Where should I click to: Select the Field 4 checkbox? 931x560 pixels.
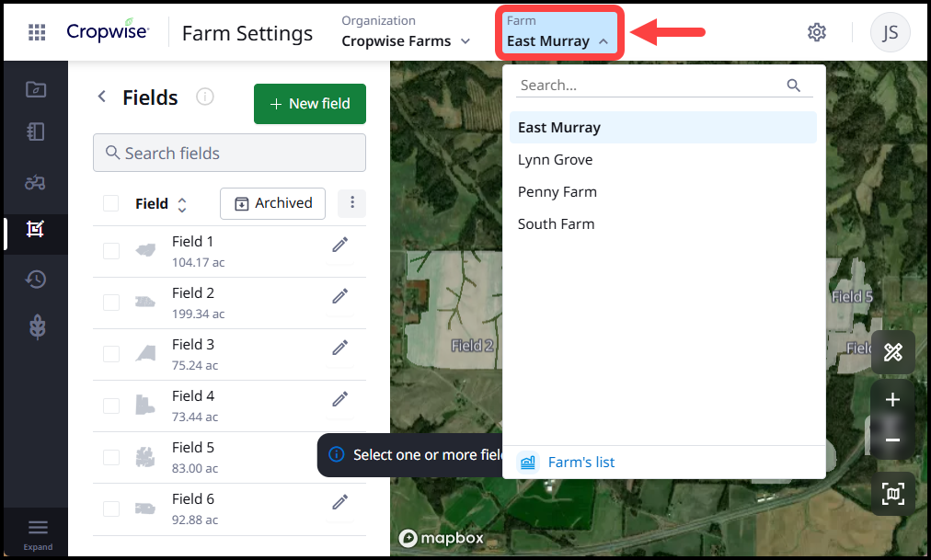[111, 406]
